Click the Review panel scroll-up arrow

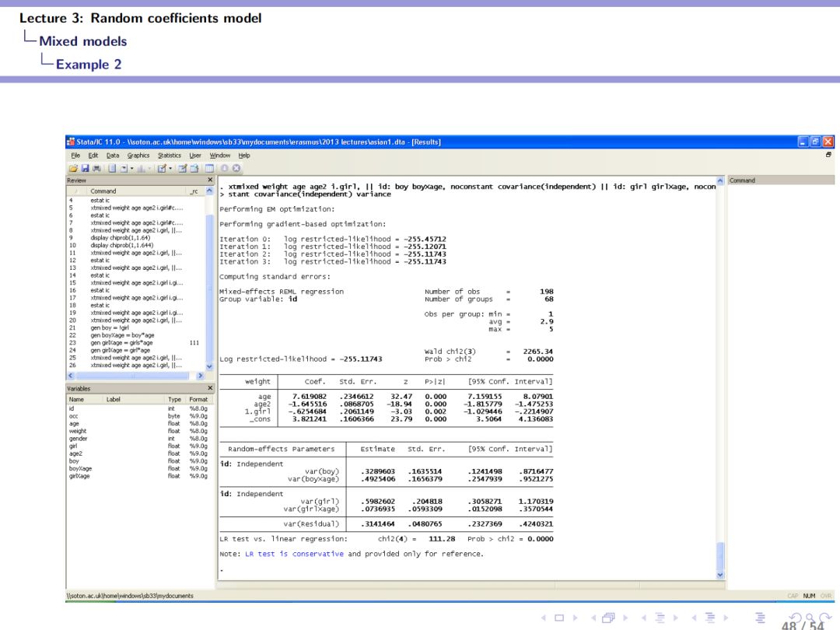pos(209,191)
